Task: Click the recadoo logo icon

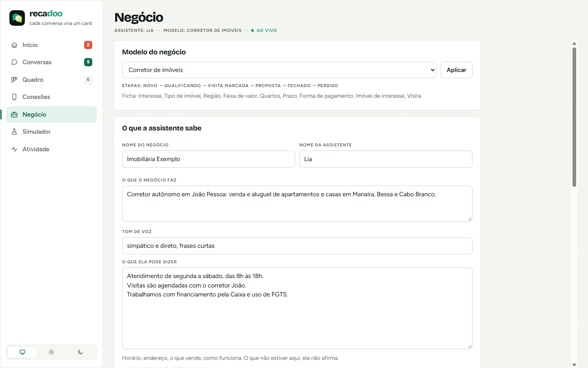Action: pyautogui.click(x=17, y=18)
